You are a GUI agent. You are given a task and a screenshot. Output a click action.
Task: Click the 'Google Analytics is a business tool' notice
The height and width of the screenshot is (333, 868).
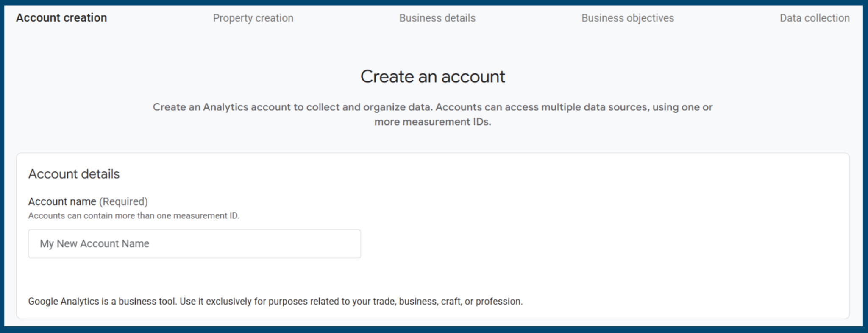pyautogui.click(x=275, y=302)
